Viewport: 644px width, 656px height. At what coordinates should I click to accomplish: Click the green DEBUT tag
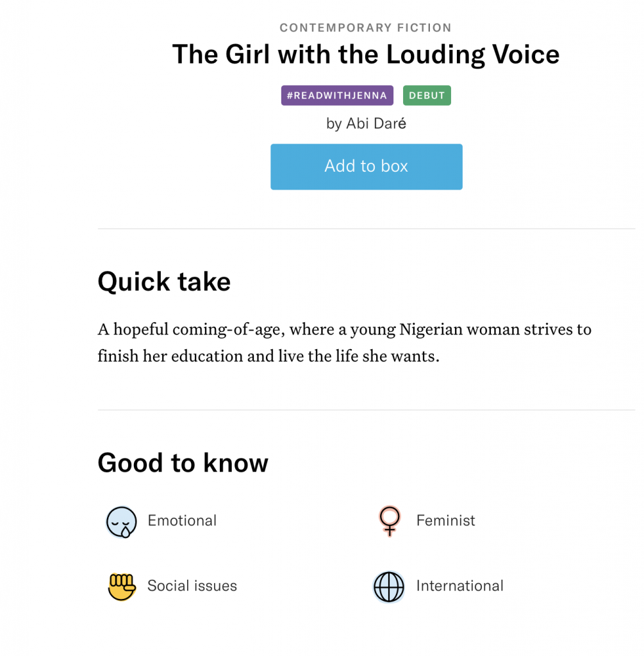pyautogui.click(x=427, y=95)
